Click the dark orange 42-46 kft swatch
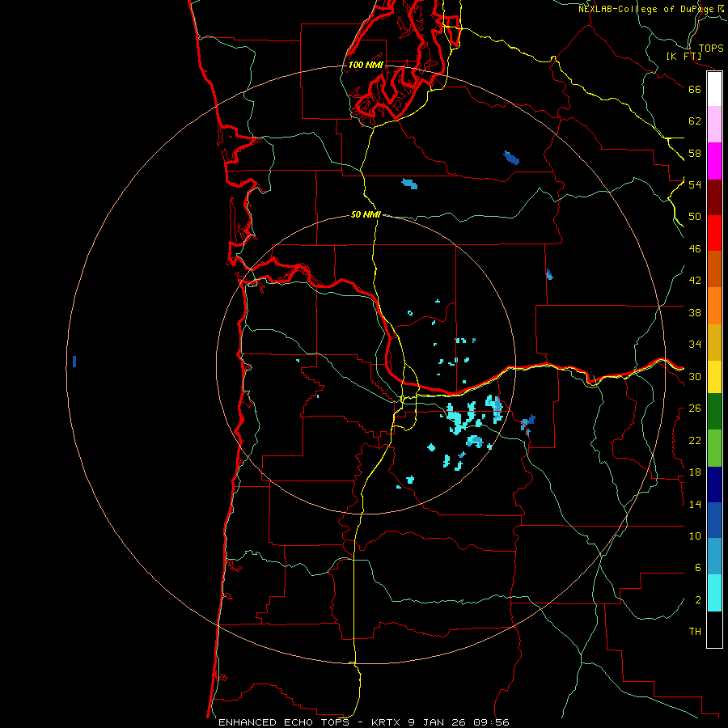 click(x=714, y=269)
